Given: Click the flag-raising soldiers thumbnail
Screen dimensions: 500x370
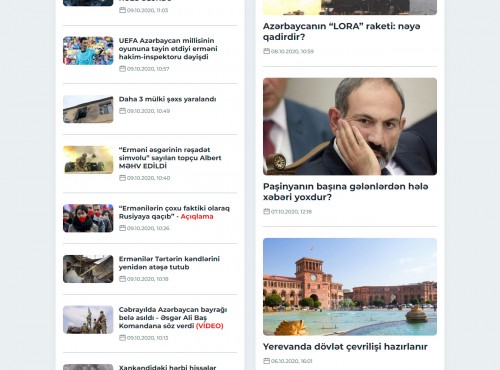Looking at the screenshot, I should (88, 320).
